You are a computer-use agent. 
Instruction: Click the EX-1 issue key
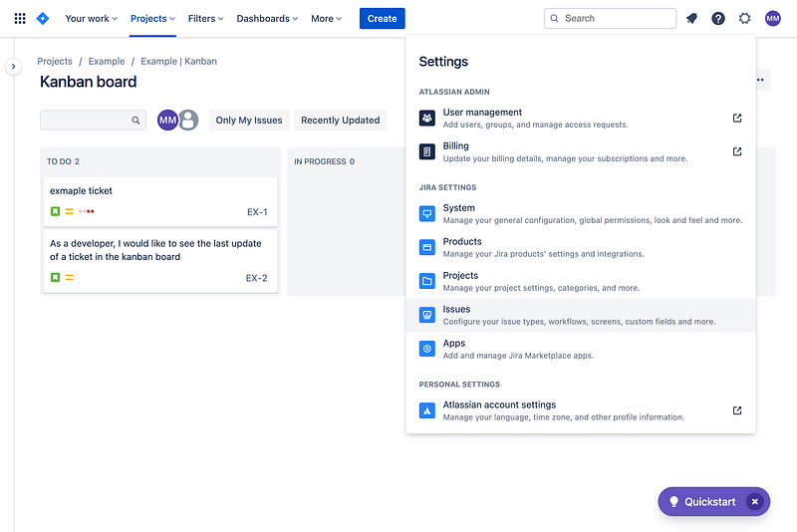(257, 212)
